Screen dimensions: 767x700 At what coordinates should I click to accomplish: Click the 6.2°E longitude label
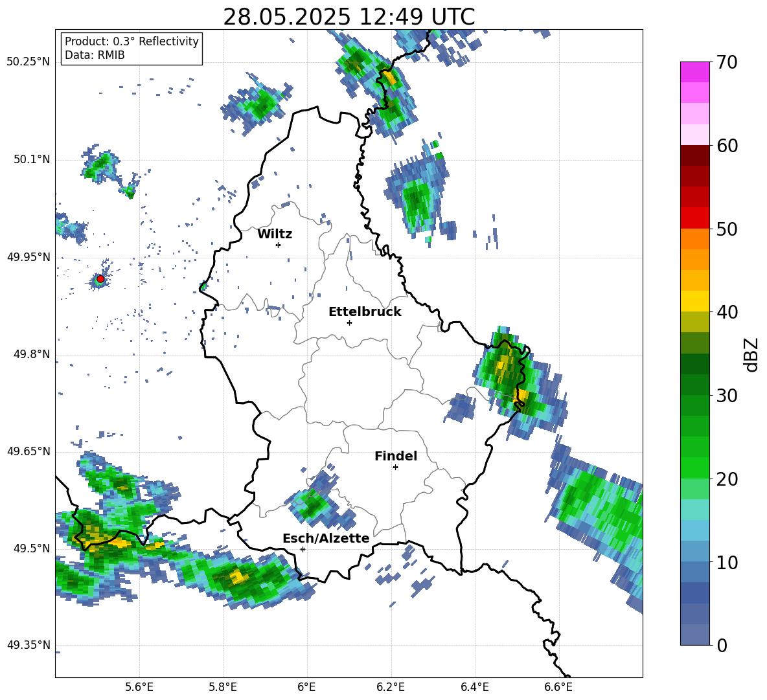(x=391, y=687)
